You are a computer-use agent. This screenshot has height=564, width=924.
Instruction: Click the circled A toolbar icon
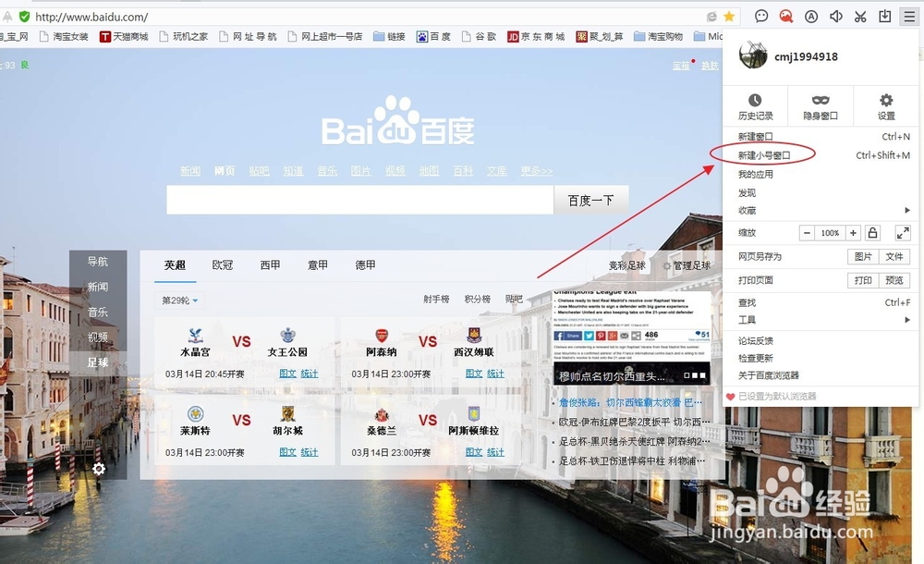click(811, 17)
